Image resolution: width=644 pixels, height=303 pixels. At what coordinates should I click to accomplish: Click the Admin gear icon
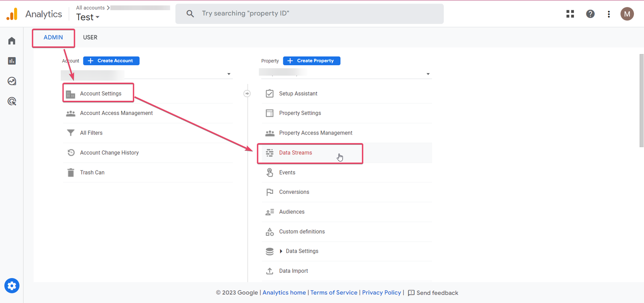click(x=12, y=286)
